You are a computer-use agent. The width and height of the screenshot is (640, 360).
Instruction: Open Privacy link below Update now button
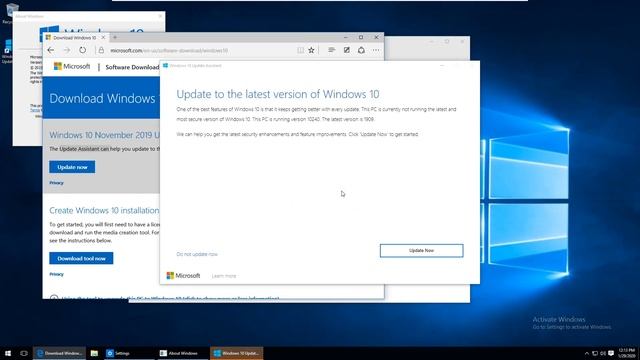[56, 183]
